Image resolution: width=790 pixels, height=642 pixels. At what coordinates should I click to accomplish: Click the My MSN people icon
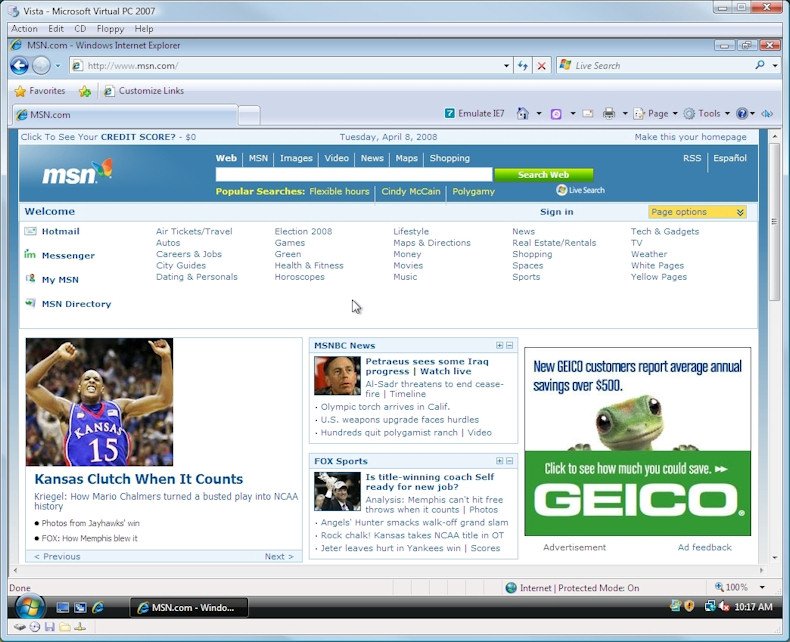30,278
